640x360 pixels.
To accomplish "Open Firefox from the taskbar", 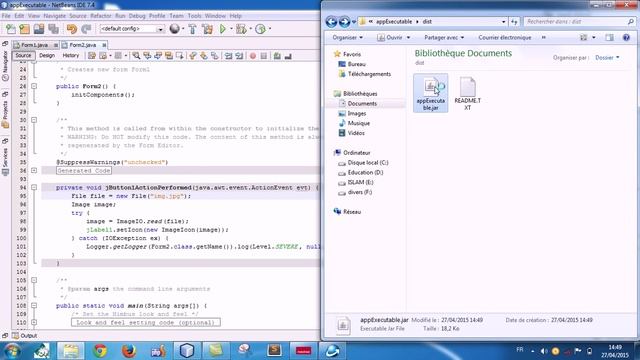I will [129, 351].
